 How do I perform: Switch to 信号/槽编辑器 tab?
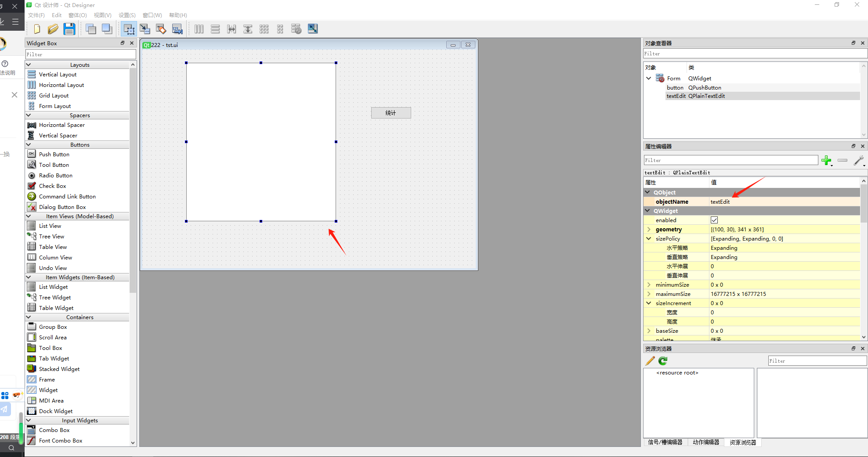pyautogui.click(x=665, y=442)
